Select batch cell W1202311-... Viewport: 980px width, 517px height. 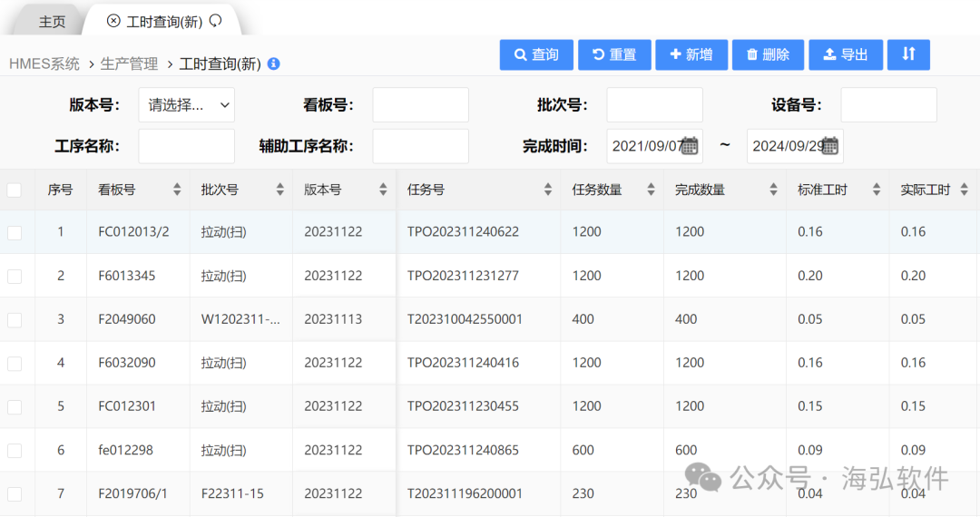click(x=240, y=319)
